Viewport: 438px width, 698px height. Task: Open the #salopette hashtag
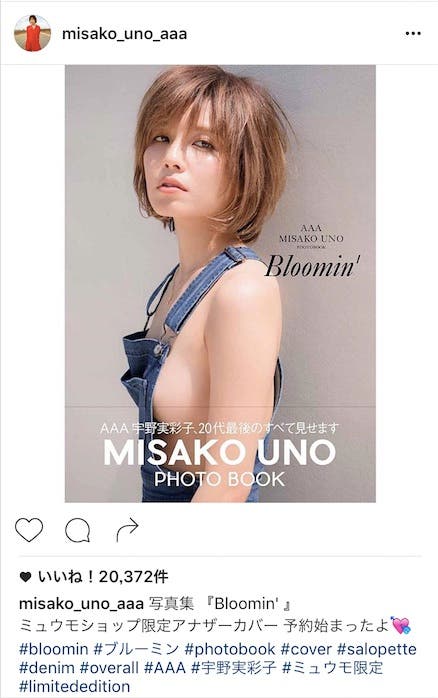click(377, 649)
